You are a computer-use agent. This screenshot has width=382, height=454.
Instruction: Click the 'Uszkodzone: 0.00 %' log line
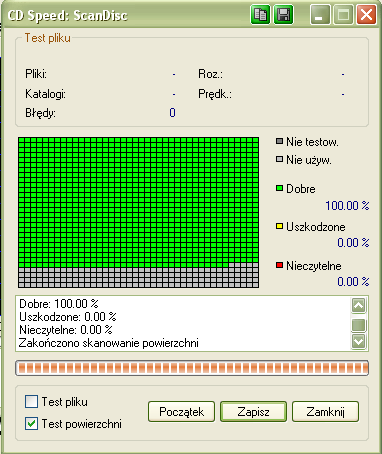point(68,317)
